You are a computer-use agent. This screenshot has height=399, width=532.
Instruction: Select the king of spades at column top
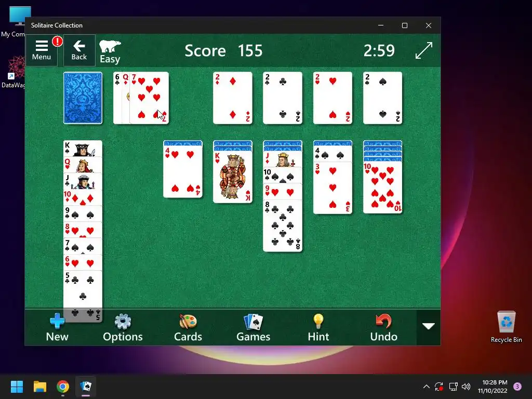(x=83, y=149)
